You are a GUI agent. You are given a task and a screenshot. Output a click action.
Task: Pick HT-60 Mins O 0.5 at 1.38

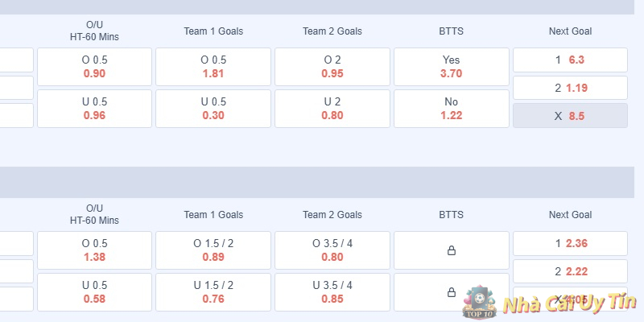click(94, 250)
